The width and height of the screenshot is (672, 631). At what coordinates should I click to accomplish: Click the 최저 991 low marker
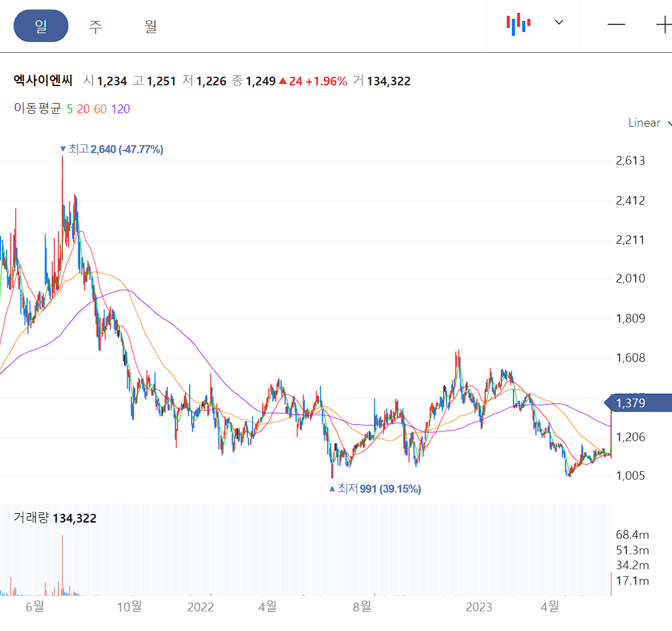(x=374, y=488)
